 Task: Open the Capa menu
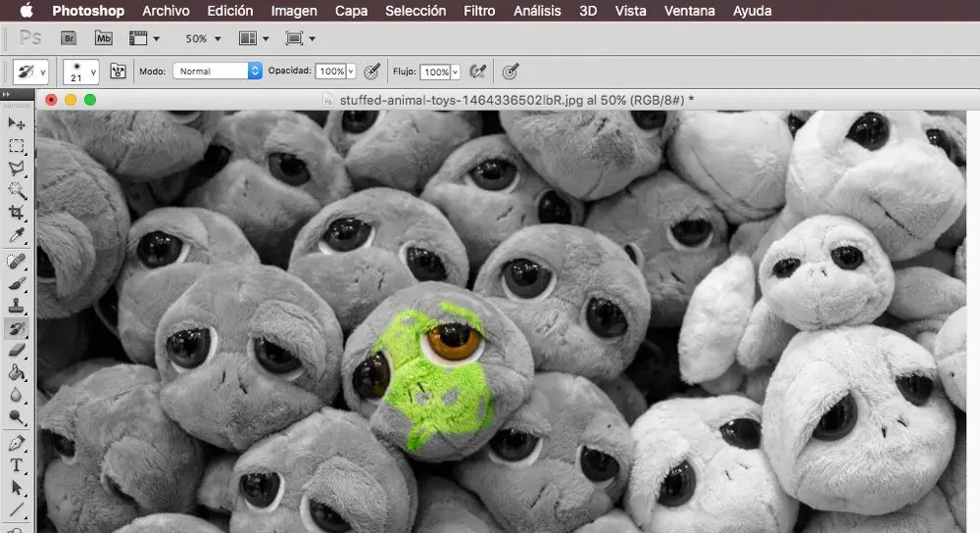[351, 11]
